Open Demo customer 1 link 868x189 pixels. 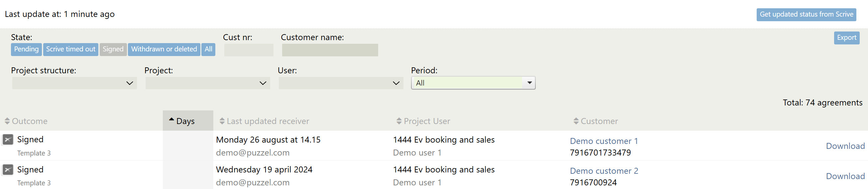(x=603, y=141)
